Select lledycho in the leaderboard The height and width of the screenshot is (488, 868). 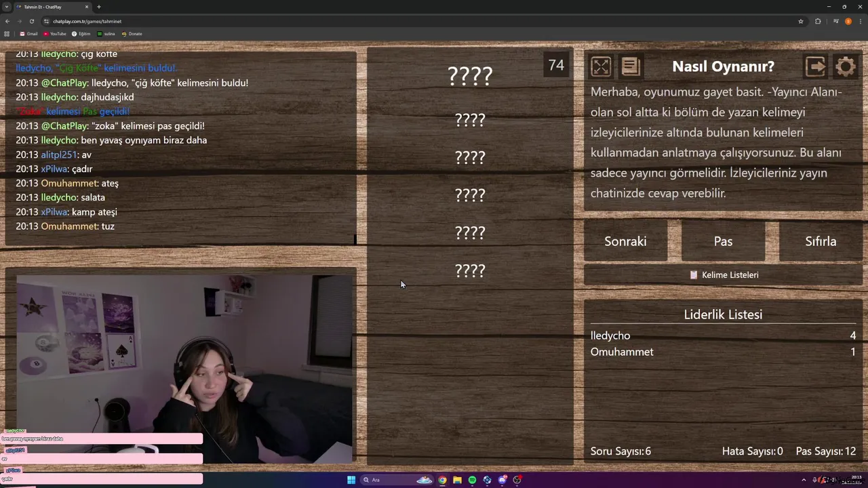tap(610, 335)
